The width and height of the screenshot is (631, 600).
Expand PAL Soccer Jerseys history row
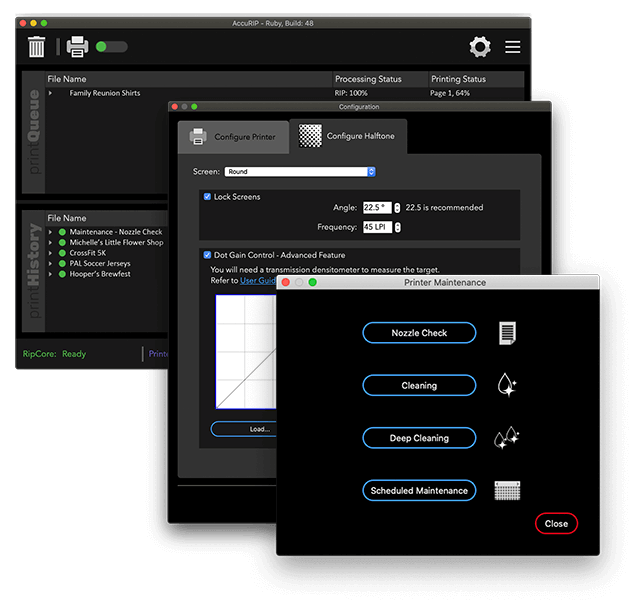click(x=50, y=264)
